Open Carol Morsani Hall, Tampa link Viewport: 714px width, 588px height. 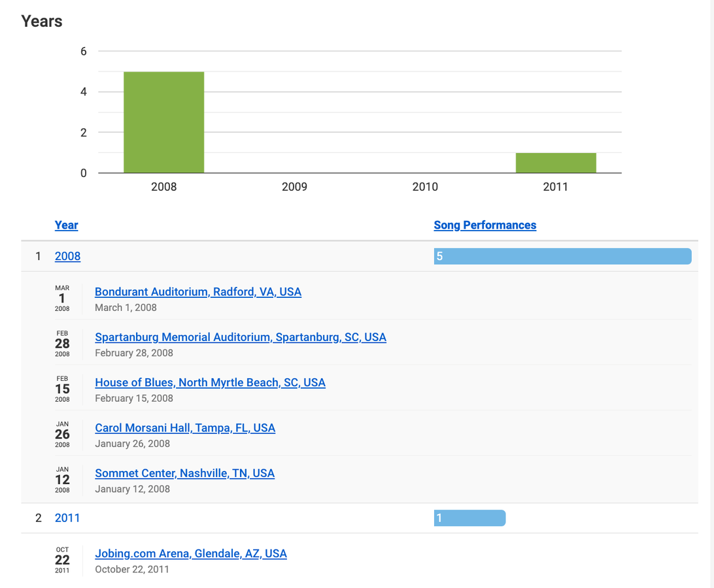pos(185,428)
